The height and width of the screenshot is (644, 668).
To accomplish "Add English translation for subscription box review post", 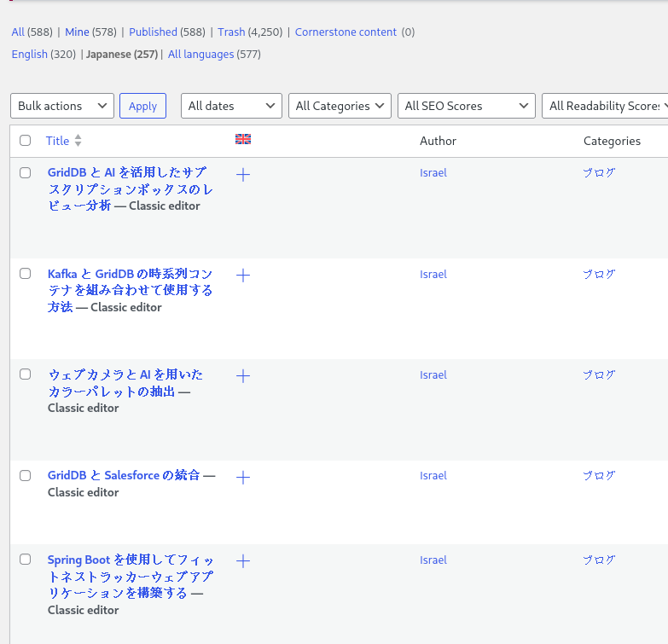I will [x=243, y=175].
